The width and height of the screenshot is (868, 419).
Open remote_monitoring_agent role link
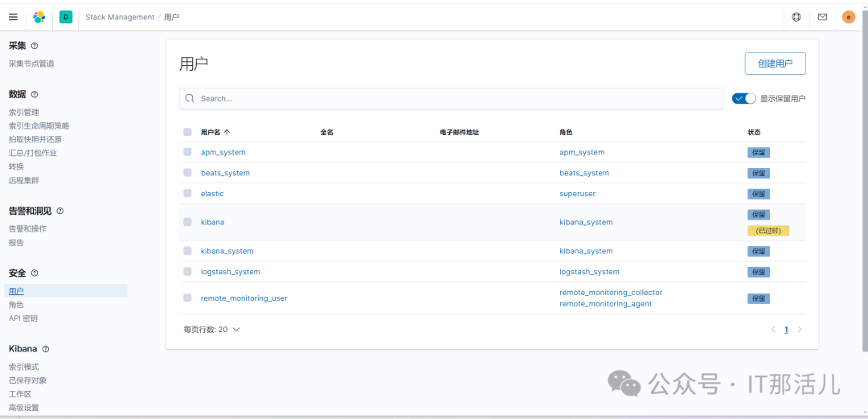coord(606,304)
